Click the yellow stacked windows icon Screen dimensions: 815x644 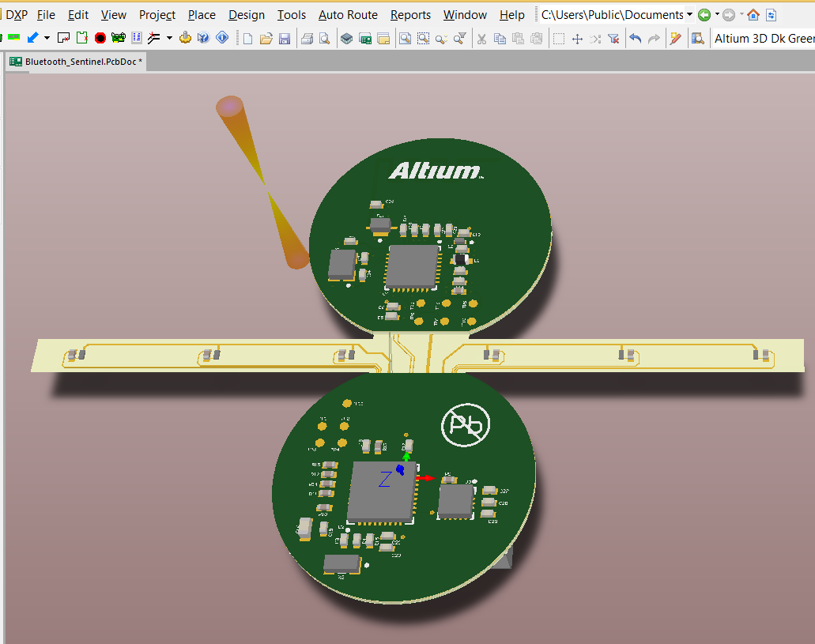coord(383,39)
